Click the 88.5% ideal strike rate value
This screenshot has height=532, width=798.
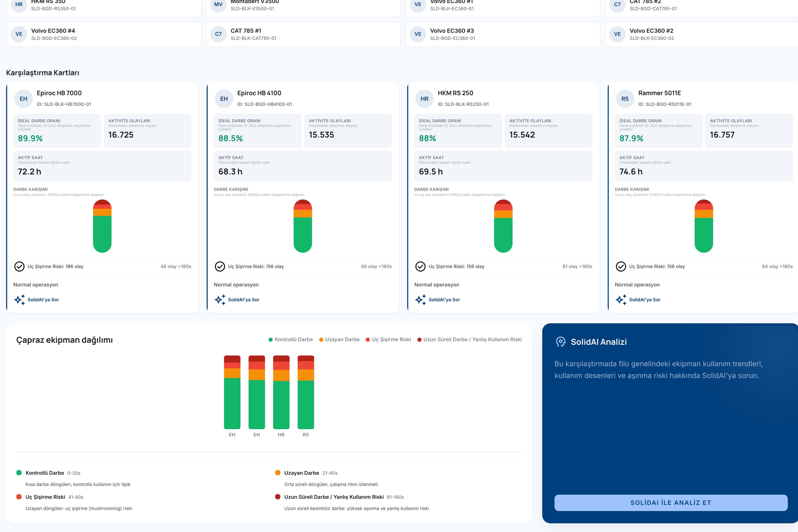pos(231,138)
